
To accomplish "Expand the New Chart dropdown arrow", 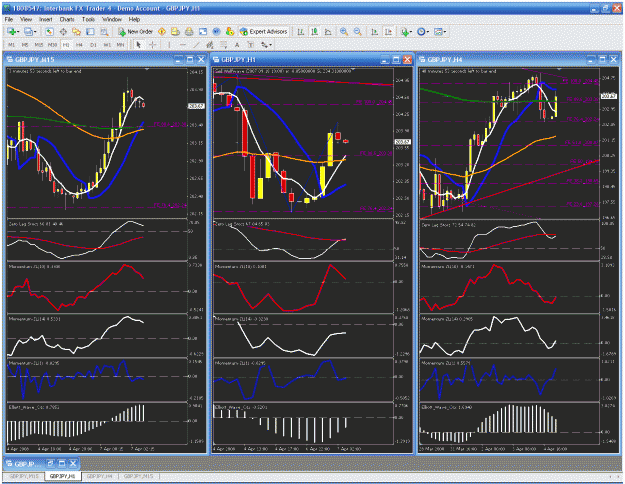I will 18,32.
